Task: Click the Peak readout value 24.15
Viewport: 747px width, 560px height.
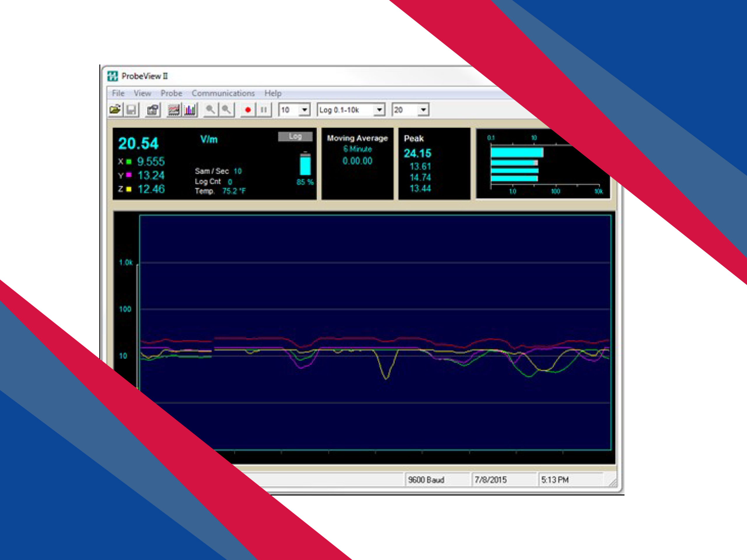Action: [417, 154]
